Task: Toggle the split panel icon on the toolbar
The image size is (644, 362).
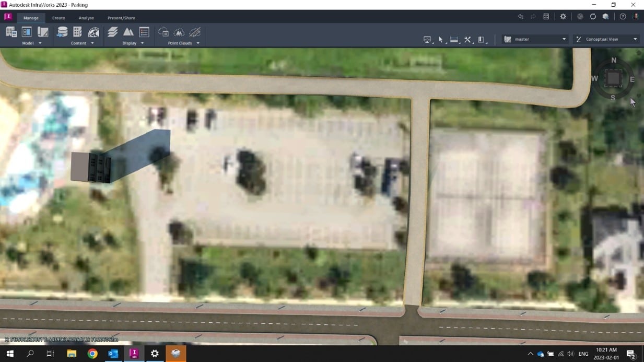Action: 481,39
